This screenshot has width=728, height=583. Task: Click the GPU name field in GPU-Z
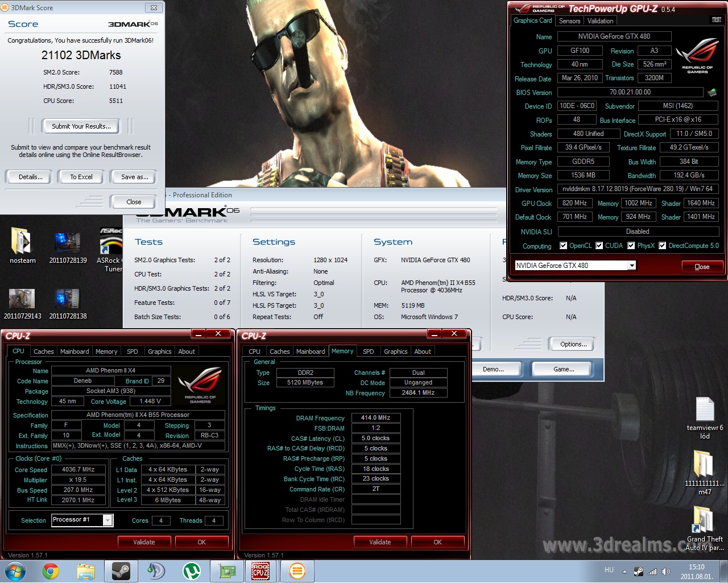pos(614,36)
